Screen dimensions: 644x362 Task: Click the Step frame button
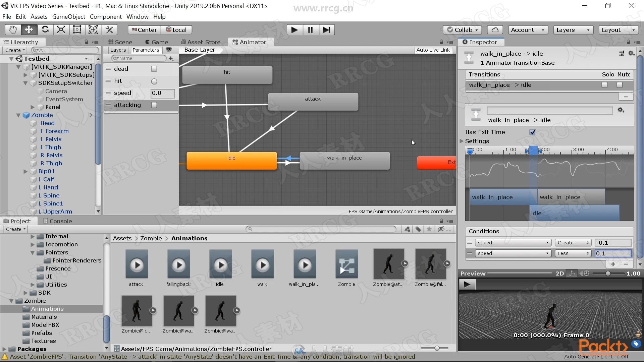pyautogui.click(x=326, y=30)
